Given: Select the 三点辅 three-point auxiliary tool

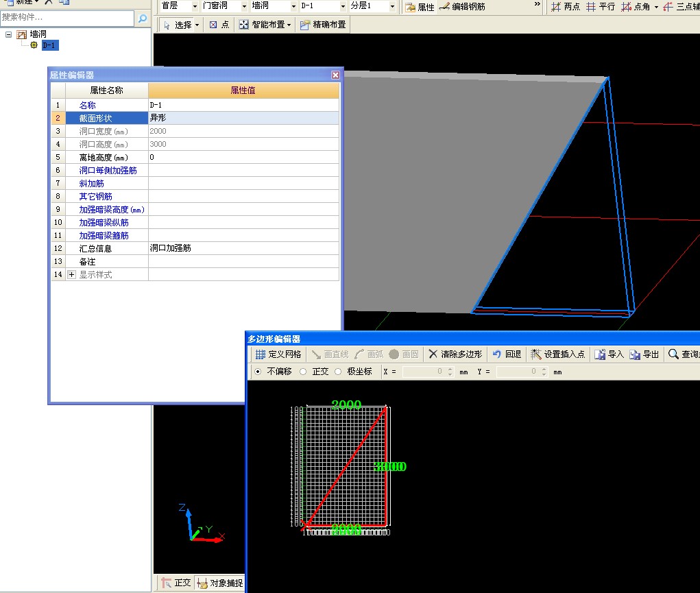Looking at the screenshot, I should click(681, 7).
